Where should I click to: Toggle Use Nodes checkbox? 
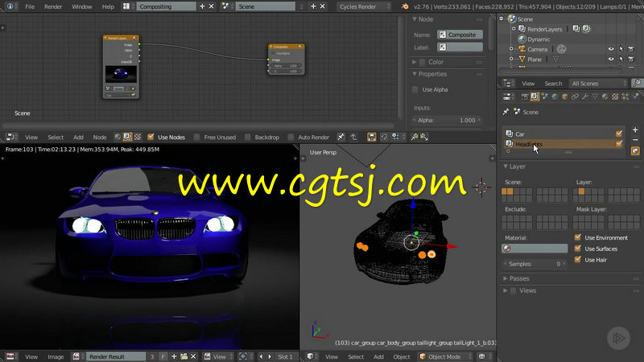tap(151, 137)
